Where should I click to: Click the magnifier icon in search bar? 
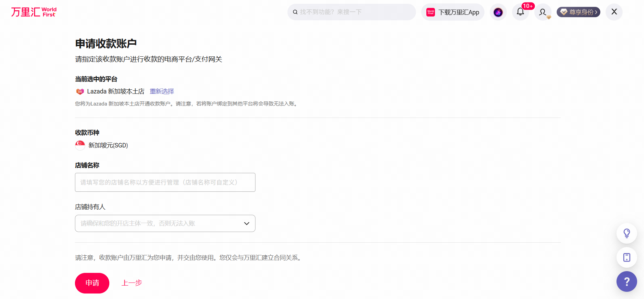point(295,12)
